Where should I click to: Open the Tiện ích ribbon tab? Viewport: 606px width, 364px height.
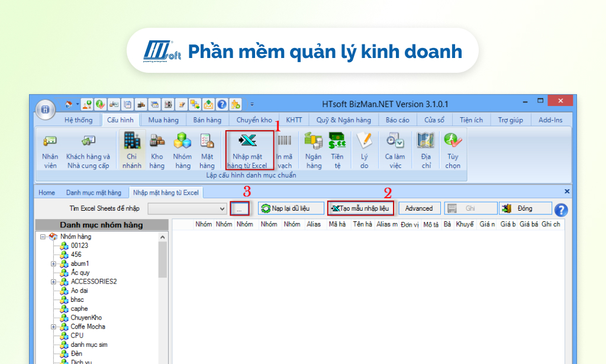pos(471,120)
